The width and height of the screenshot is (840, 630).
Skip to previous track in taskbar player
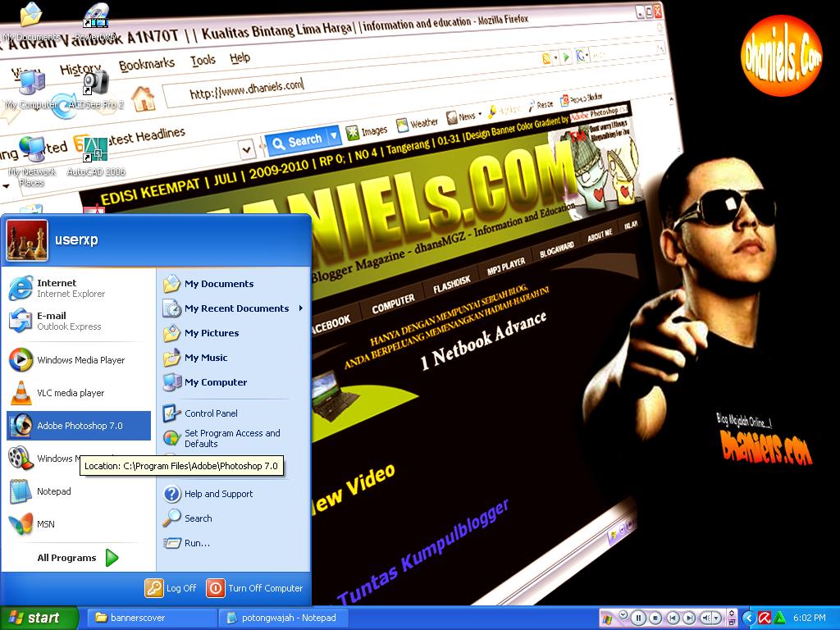point(673,619)
